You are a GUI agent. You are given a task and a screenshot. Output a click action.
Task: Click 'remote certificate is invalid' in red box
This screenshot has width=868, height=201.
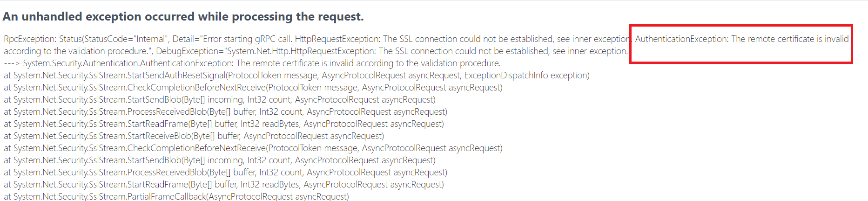pos(798,39)
